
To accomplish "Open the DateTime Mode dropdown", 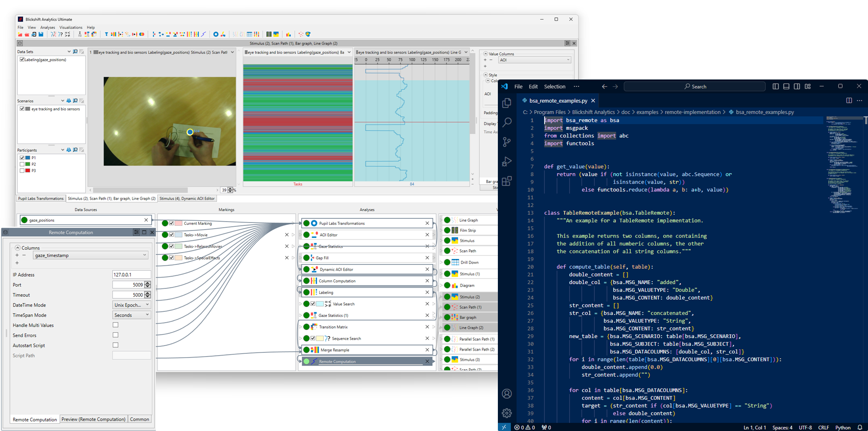I will coord(131,305).
